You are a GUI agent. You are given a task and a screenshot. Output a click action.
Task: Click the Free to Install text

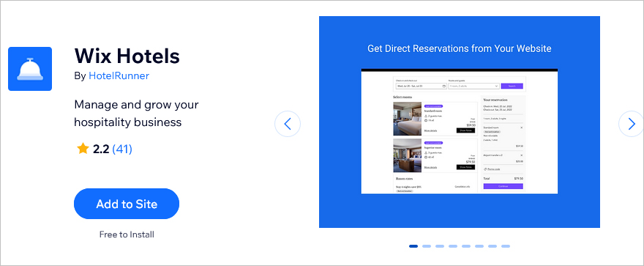coord(127,234)
